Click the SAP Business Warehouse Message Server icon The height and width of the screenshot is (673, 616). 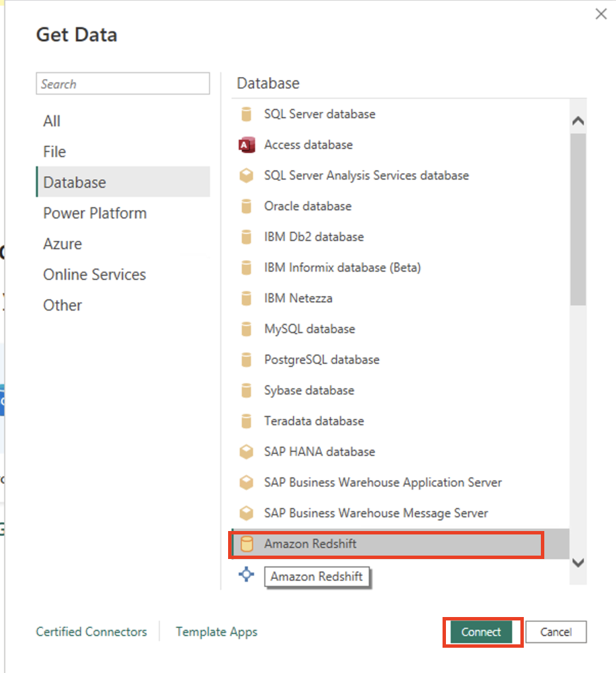pos(246,513)
